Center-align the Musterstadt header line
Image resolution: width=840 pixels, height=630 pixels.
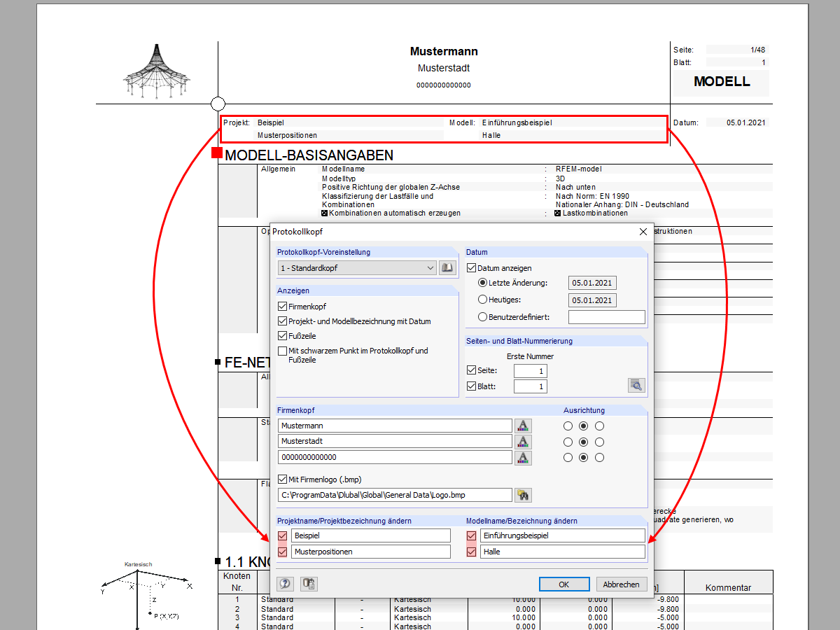coord(583,442)
